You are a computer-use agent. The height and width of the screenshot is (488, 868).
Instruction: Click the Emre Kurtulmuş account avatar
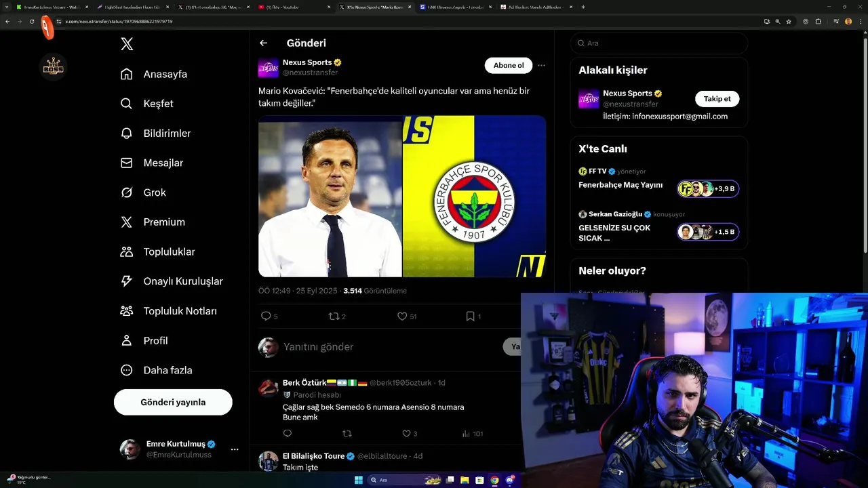click(130, 449)
